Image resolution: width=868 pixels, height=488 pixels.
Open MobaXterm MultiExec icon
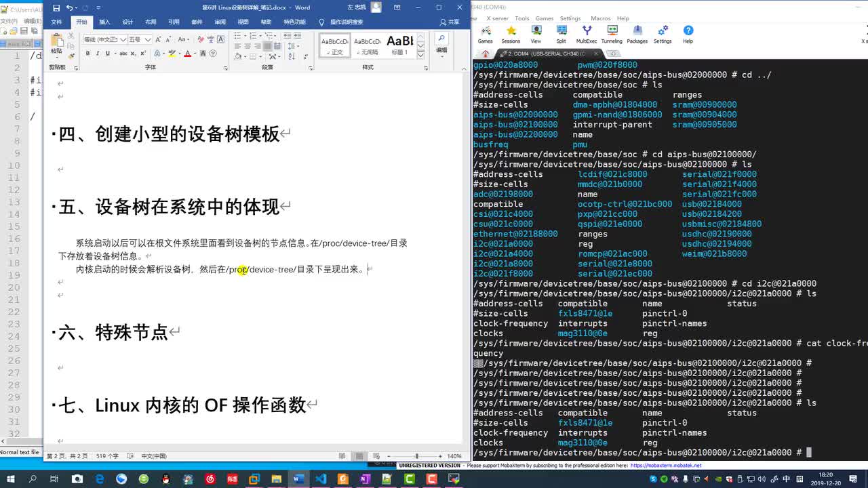pyautogui.click(x=587, y=35)
